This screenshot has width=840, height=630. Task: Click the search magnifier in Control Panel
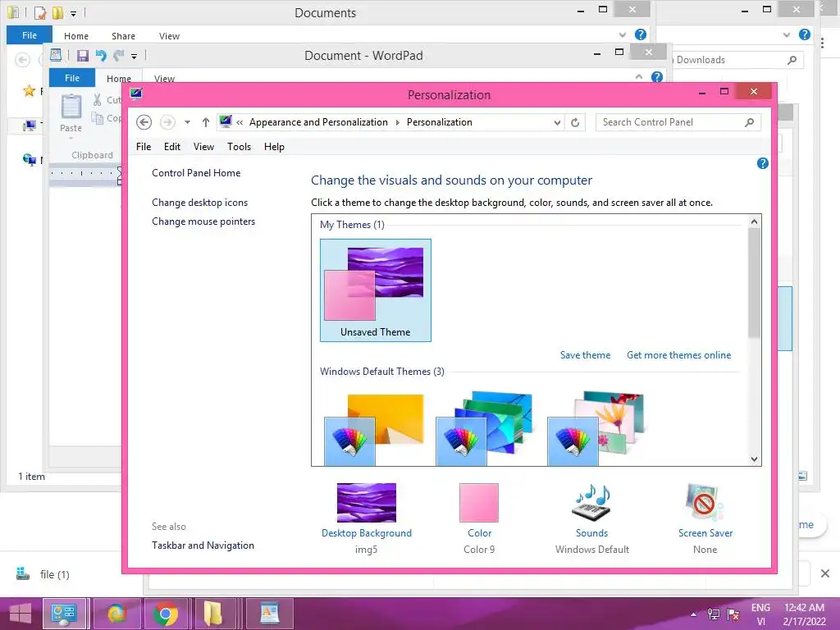click(750, 122)
